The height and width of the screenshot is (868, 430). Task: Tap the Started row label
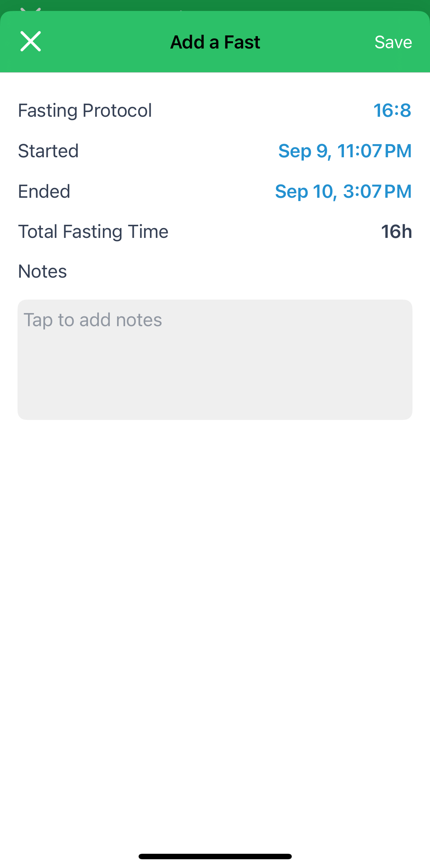point(49,151)
